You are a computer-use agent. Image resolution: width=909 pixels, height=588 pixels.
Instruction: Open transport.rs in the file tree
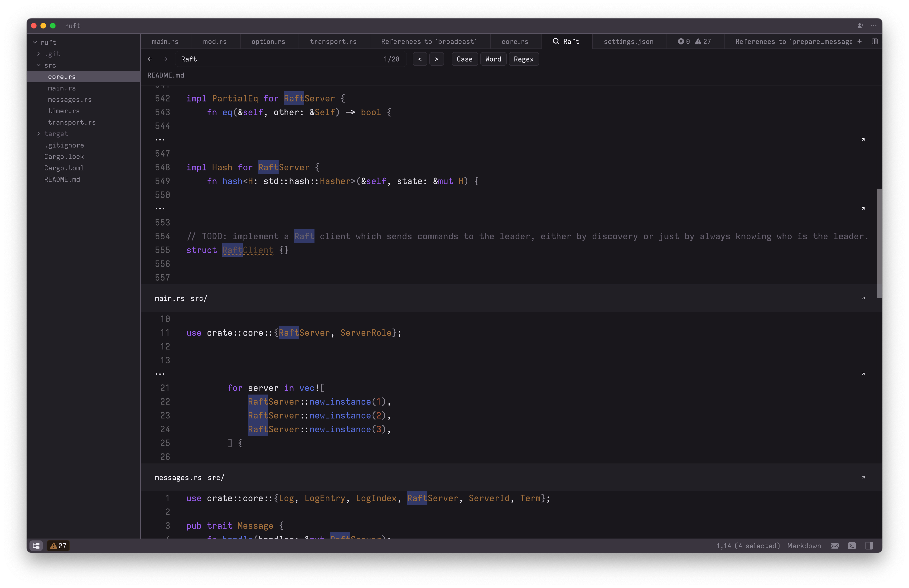tap(84, 122)
